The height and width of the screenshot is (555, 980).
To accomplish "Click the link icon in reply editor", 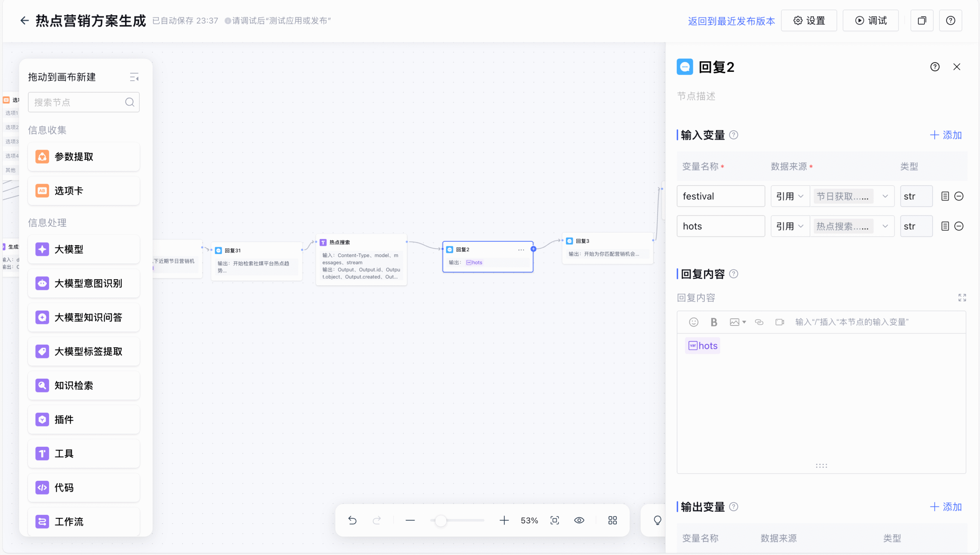I will click(759, 322).
